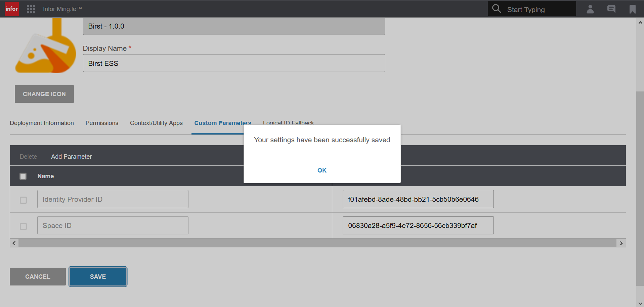
Task: Click the Space ID name field
Action: 113,225
